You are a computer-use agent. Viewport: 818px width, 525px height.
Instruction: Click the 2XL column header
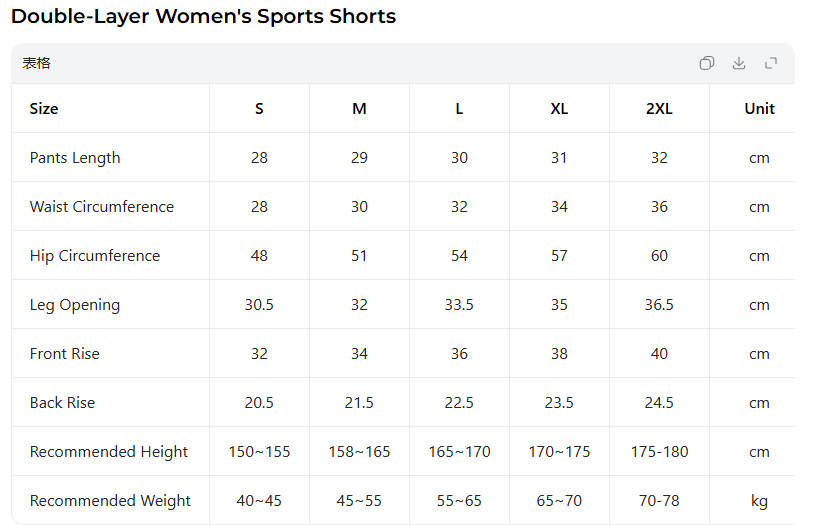659,109
